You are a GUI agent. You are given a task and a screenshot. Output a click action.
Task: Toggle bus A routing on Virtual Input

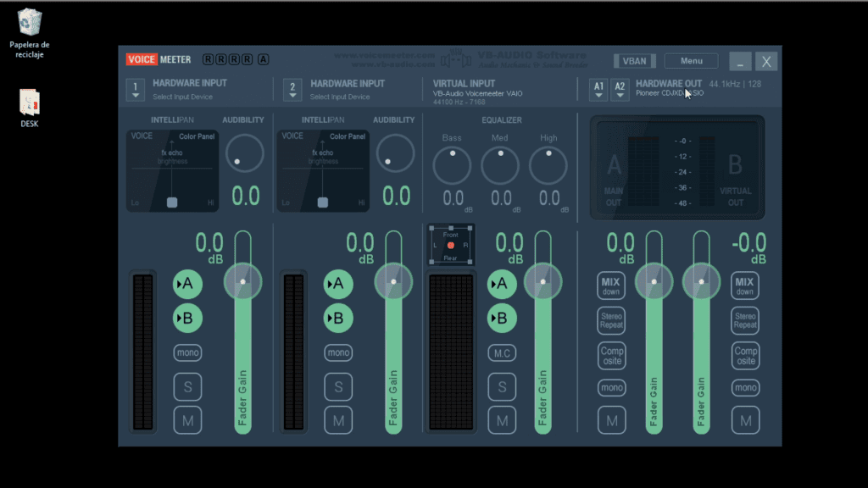click(502, 284)
